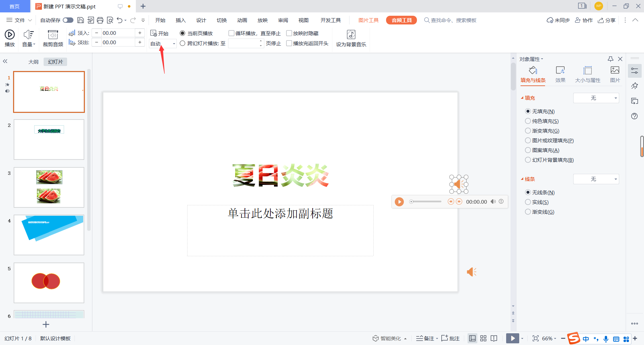Image resolution: width=644 pixels, height=345 pixels.
Task: Enable Loop Until Stopped checkbox
Action: tap(231, 33)
